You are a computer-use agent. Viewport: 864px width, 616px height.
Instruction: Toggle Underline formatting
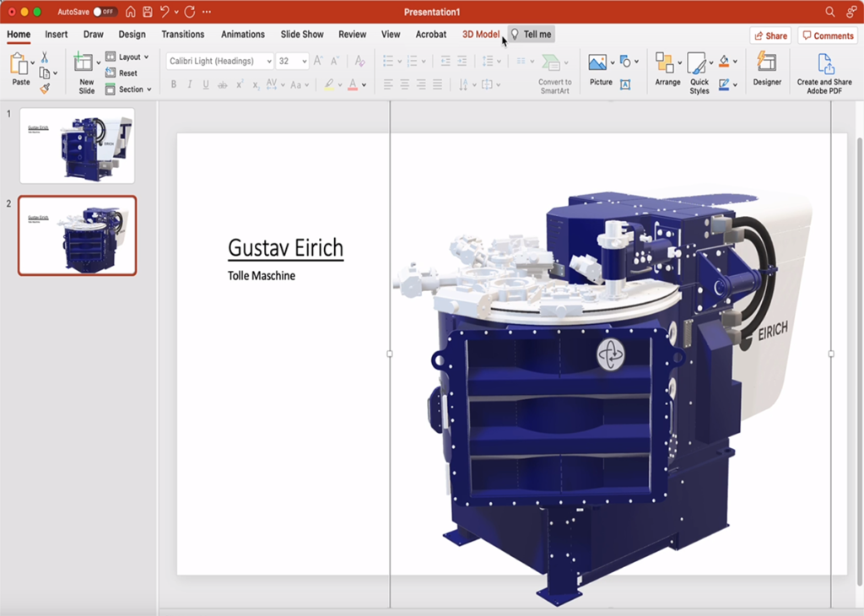tap(206, 84)
